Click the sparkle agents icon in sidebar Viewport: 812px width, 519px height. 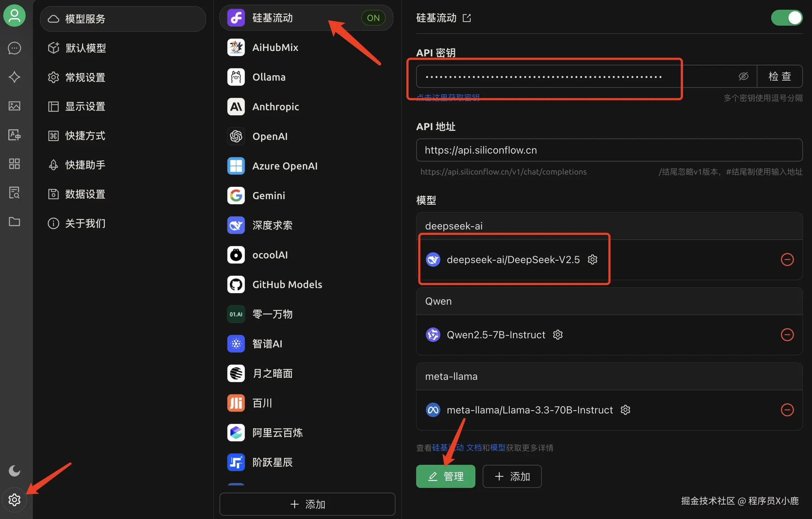click(14, 77)
